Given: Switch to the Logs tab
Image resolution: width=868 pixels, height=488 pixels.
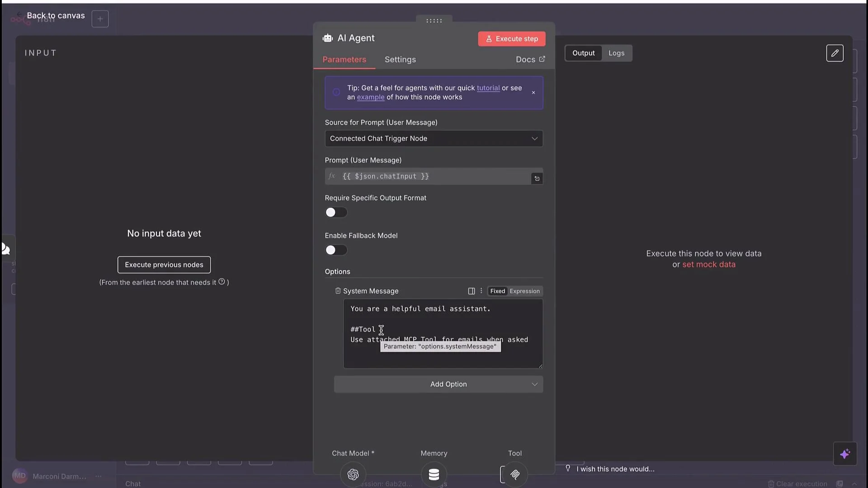Looking at the screenshot, I should (616, 53).
